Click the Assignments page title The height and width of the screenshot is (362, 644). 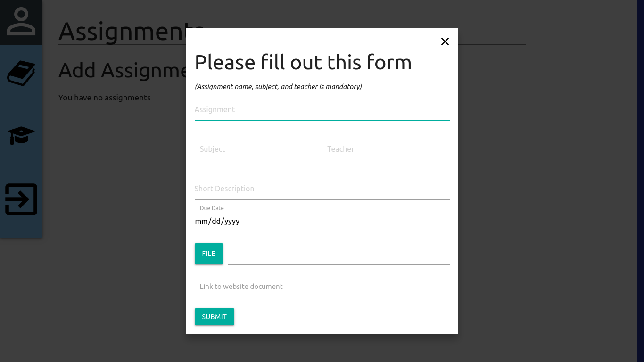point(123,32)
